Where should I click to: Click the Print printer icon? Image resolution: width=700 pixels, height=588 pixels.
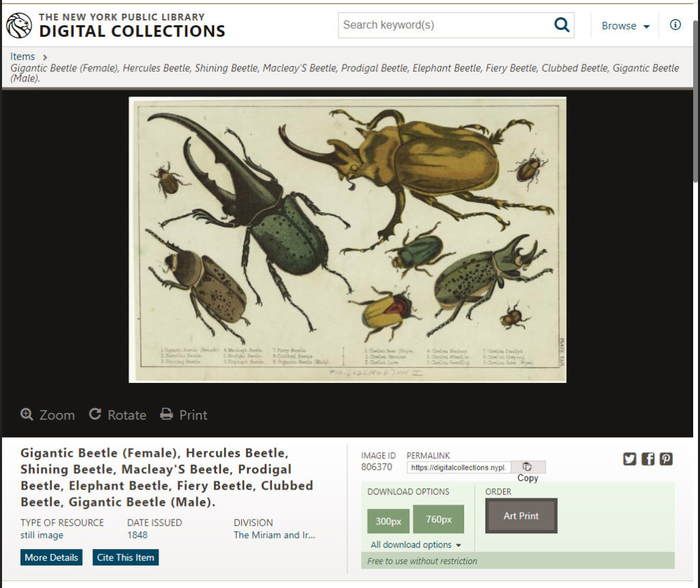coord(167,414)
